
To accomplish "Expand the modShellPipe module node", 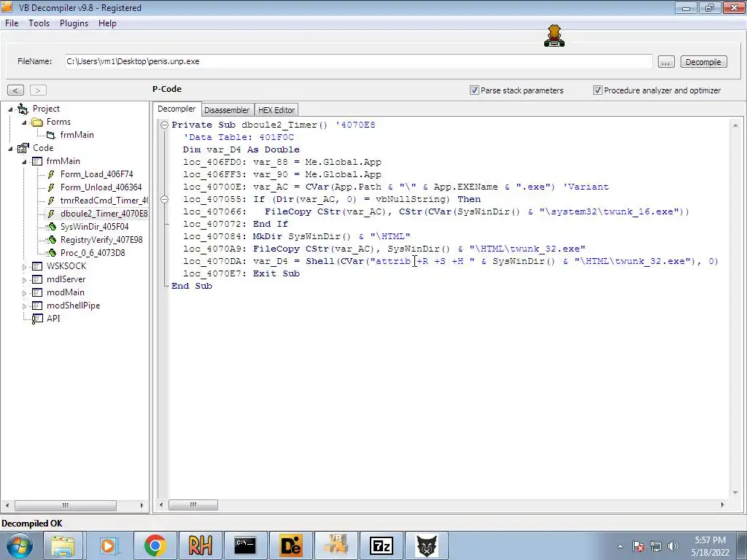I will (24, 306).
